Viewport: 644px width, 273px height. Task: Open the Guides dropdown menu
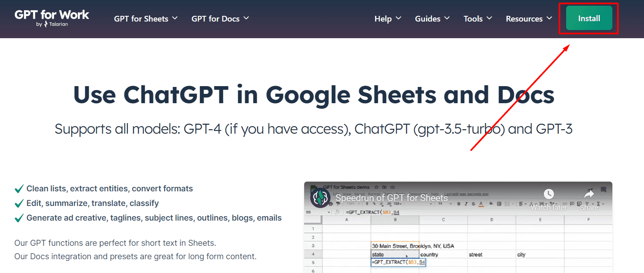click(x=432, y=19)
